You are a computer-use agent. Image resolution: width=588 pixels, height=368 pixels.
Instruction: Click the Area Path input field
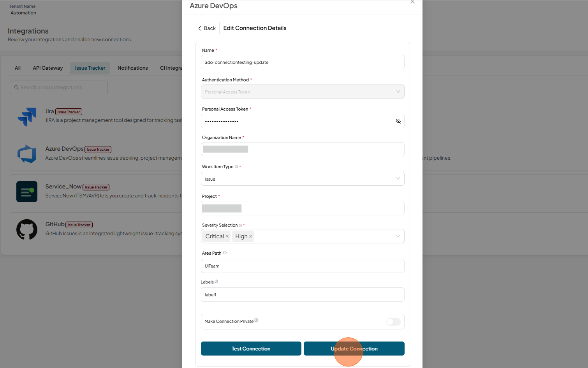click(303, 266)
